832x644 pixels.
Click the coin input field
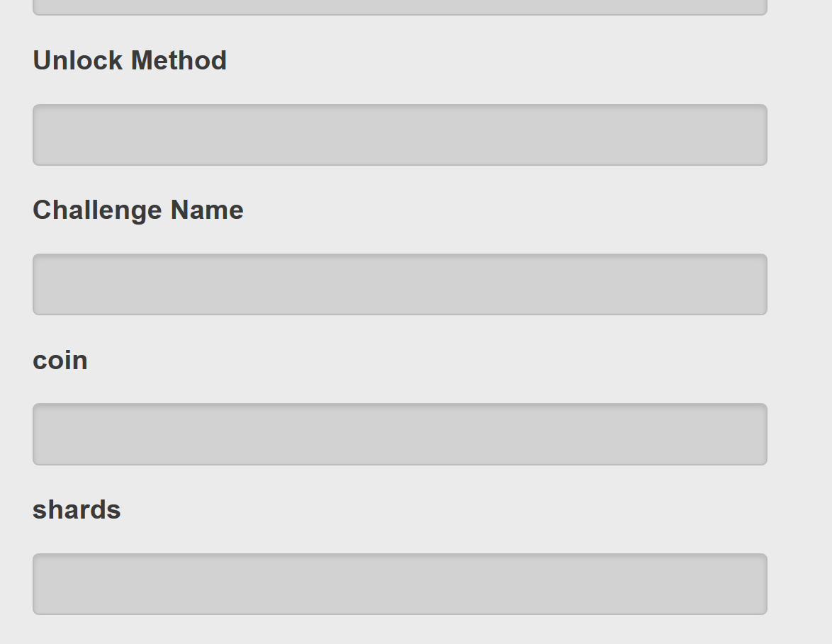tap(400, 434)
